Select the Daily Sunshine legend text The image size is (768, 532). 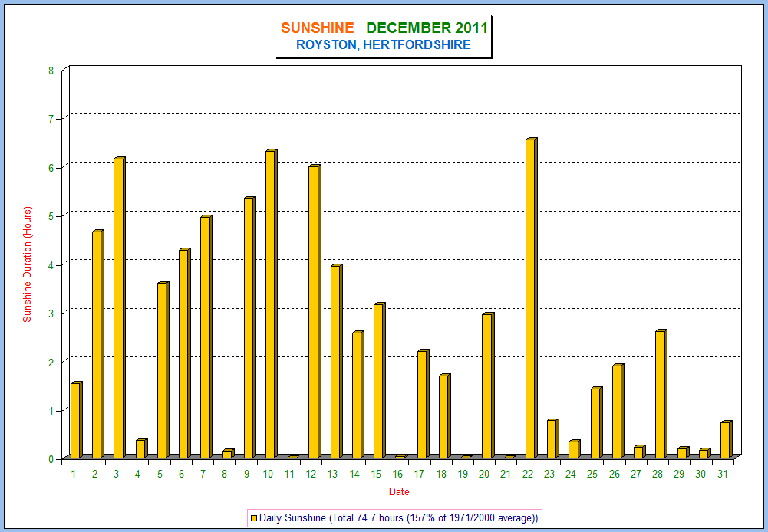point(398,517)
